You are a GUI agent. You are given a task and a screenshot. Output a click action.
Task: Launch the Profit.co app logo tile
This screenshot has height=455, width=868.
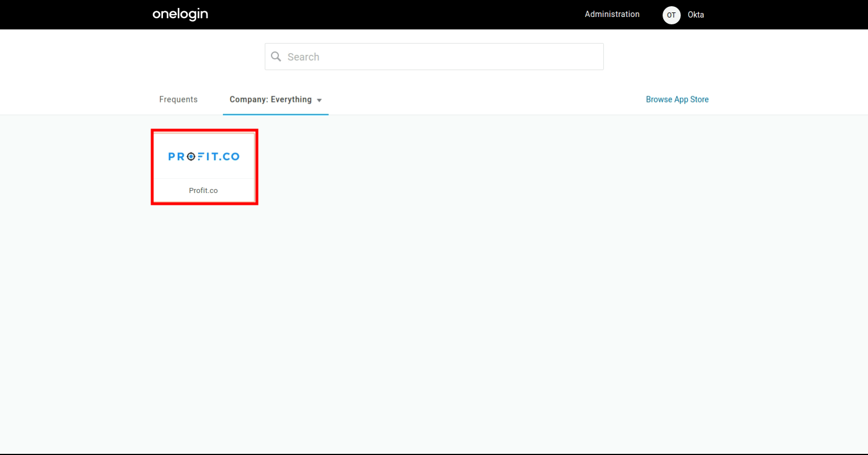click(204, 156)
